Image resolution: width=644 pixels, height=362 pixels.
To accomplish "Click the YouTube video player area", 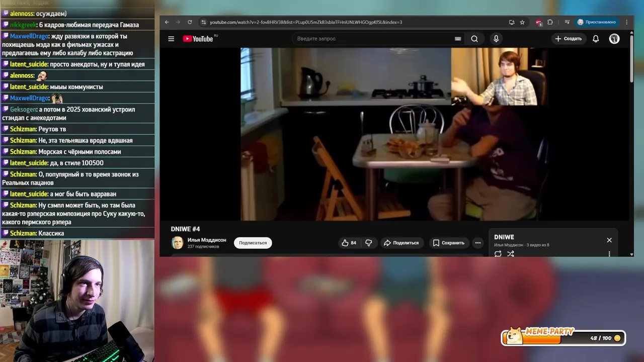I will 393,134.
